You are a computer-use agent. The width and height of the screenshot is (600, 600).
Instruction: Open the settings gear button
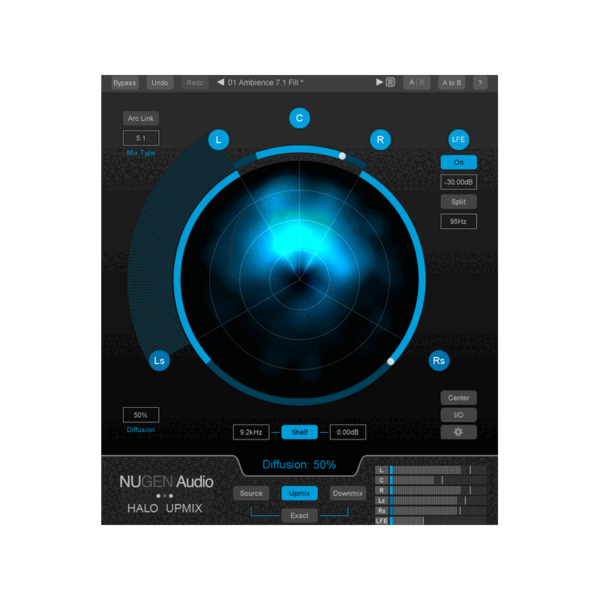pyautogui.click(x=458, y=432)
